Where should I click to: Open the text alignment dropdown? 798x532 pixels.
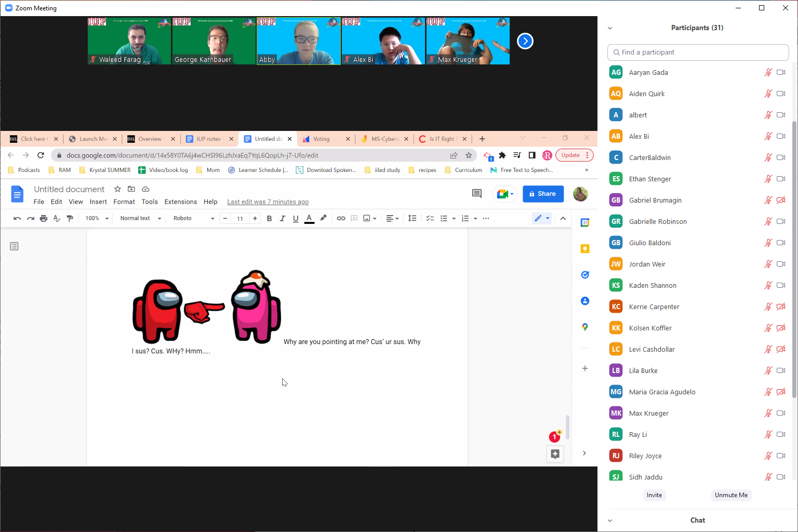click(x=392, y=219)
